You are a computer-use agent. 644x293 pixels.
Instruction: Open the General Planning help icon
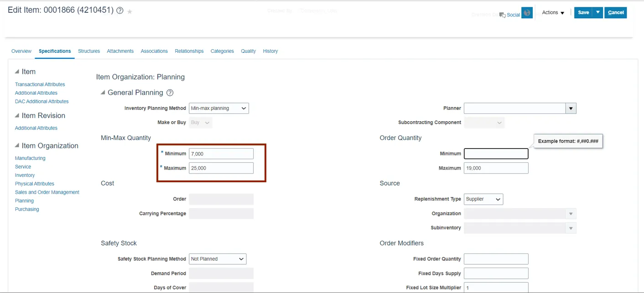tap(170, 93)
